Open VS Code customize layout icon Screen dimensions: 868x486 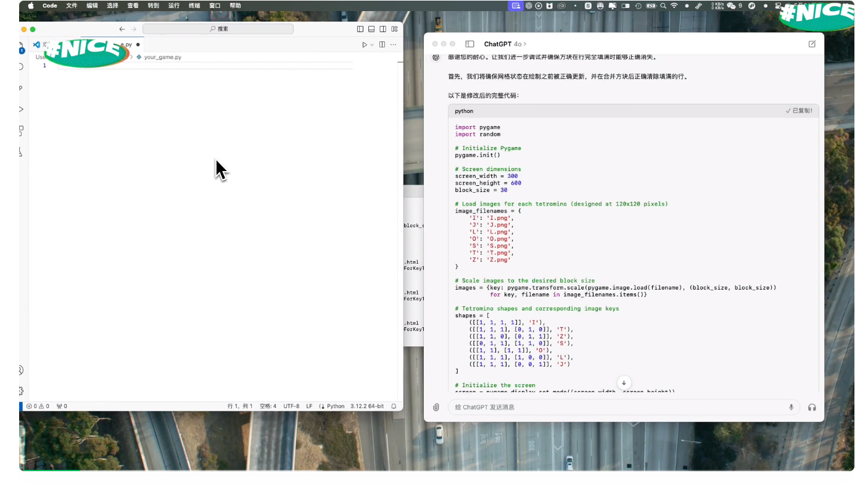(395, 29)
